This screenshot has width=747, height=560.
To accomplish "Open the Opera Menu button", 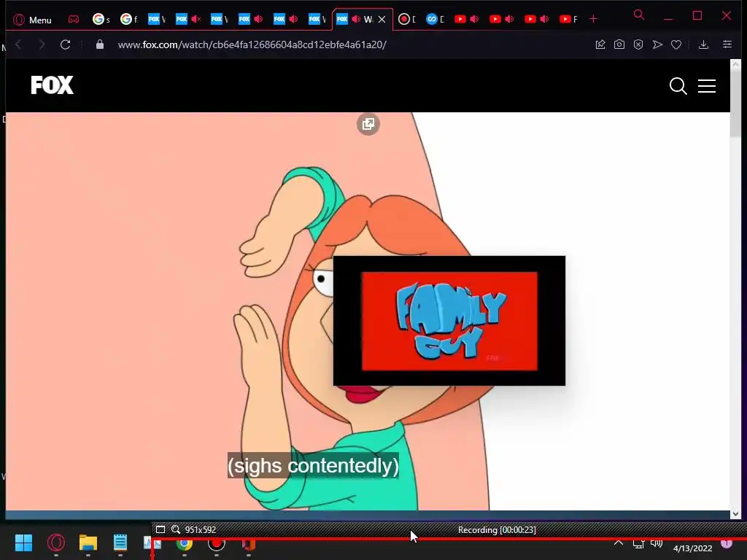I will [32, 20].
